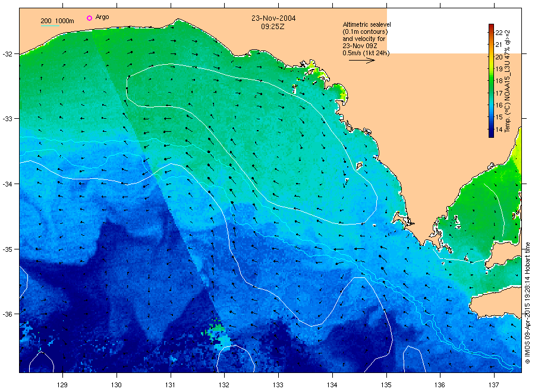The width and height of the screenshot is (535, 392).
Task: Click the 21 value on temperature scale
Action: [499, 45]
